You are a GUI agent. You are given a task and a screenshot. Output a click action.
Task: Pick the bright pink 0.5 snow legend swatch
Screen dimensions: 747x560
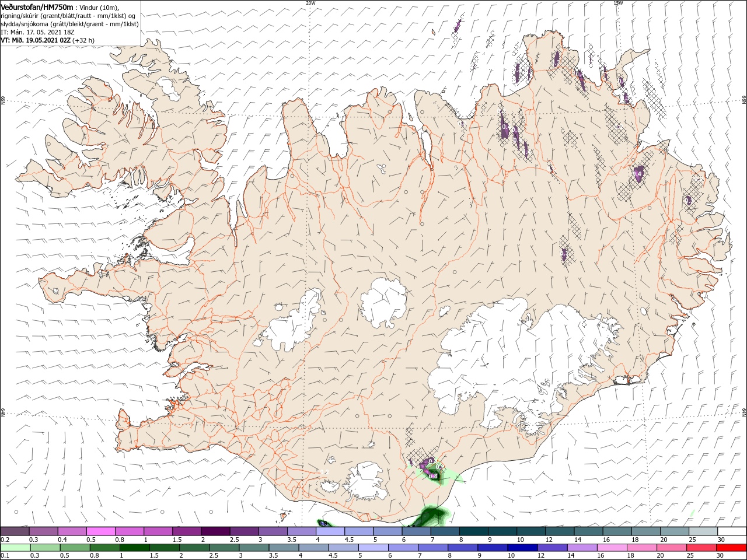coord(101,531)
